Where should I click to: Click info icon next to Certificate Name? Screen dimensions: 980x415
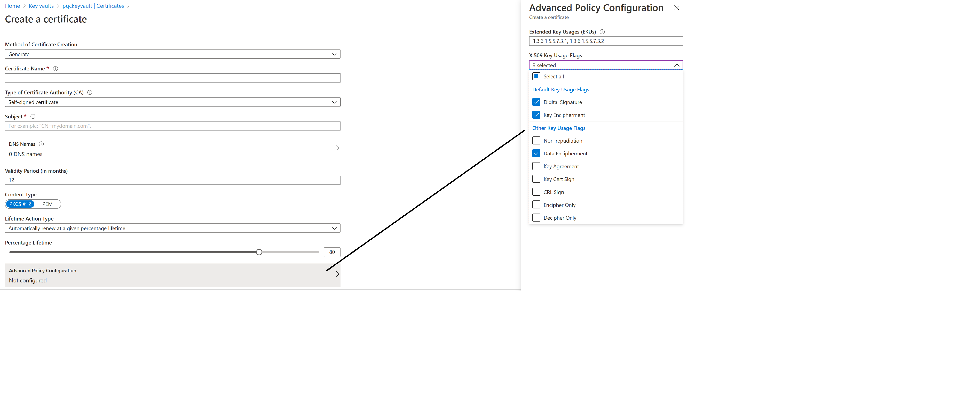click(55, 68)
